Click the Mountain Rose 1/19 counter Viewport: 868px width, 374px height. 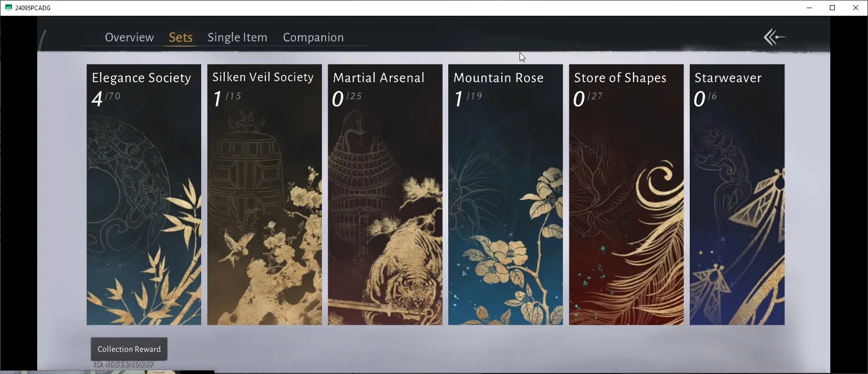click(x=468, y=98)
